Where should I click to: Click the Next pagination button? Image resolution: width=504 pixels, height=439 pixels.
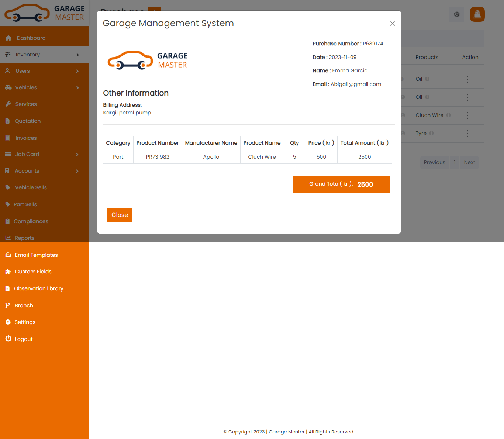[x=469, y=162]
